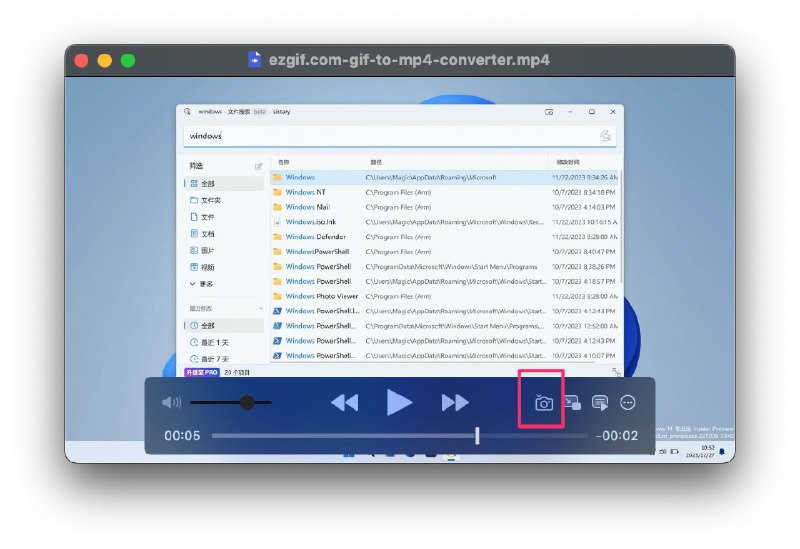Toggle the -00:02 remaining time display
Screen dimensions: 800x549
pos(617,436)
